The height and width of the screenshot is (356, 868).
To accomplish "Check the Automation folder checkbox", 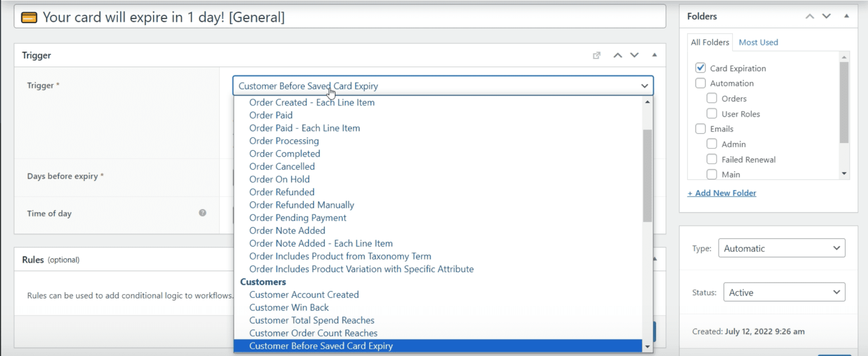I will tap(700, 83).
